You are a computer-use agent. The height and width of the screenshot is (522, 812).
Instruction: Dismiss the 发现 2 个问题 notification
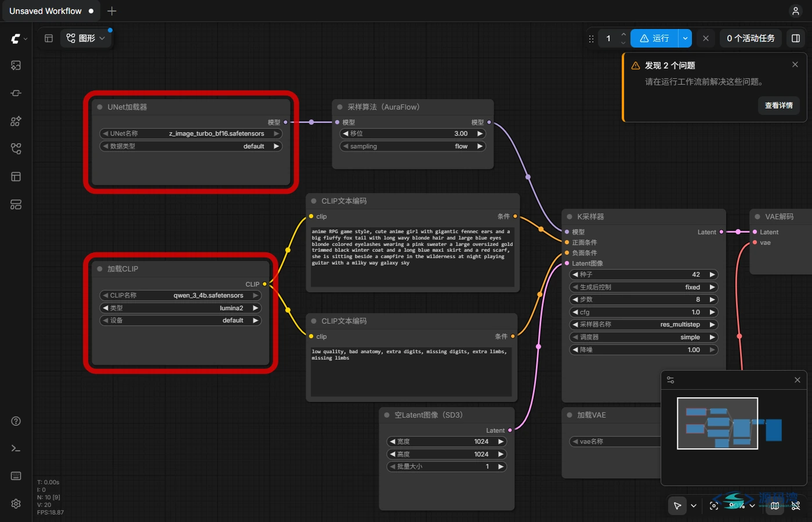tap(795, 64)
